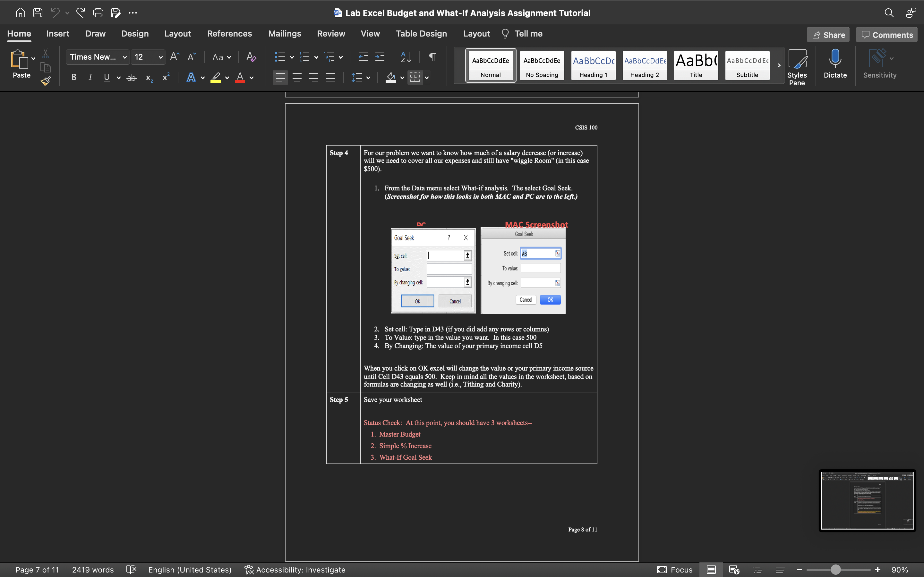Click the Sort A to Z icon
Viewport: 924px width, 577px height.
point(406,57)
